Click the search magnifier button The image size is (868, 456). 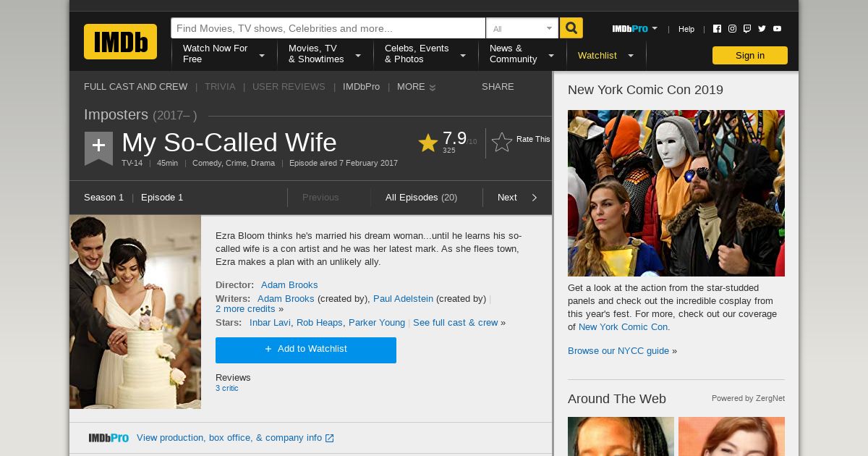pyautogui.click(x=571, y=28)
